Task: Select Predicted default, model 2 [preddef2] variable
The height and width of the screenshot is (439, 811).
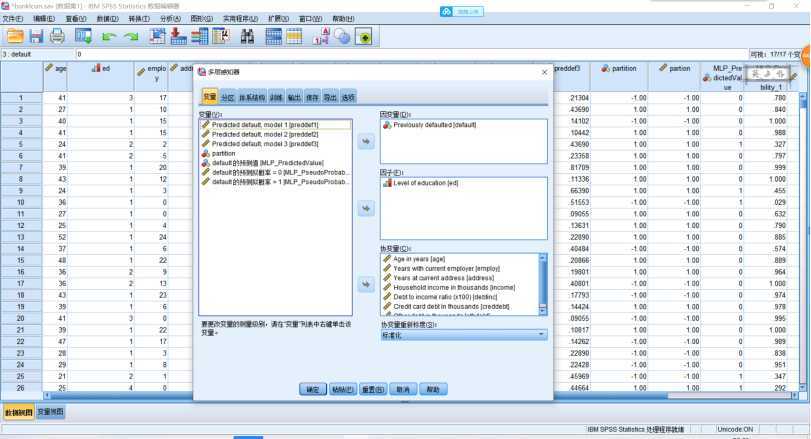Action: pyautogui.click(x=265, y=134)
